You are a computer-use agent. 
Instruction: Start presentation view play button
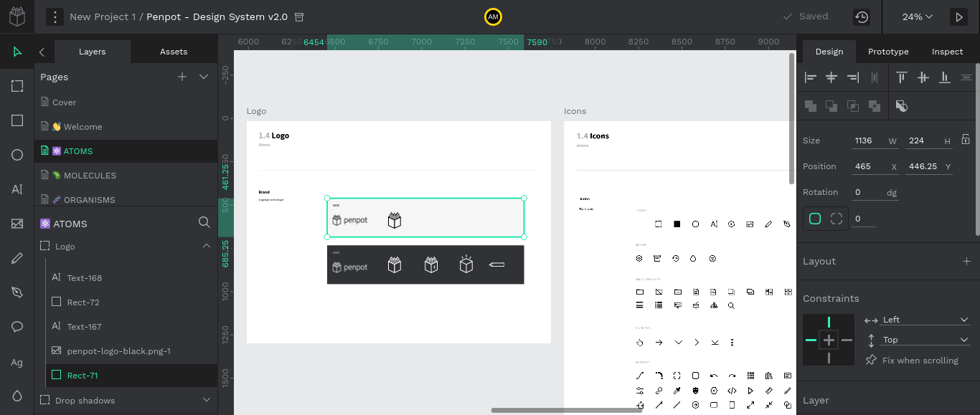point(959,16)
